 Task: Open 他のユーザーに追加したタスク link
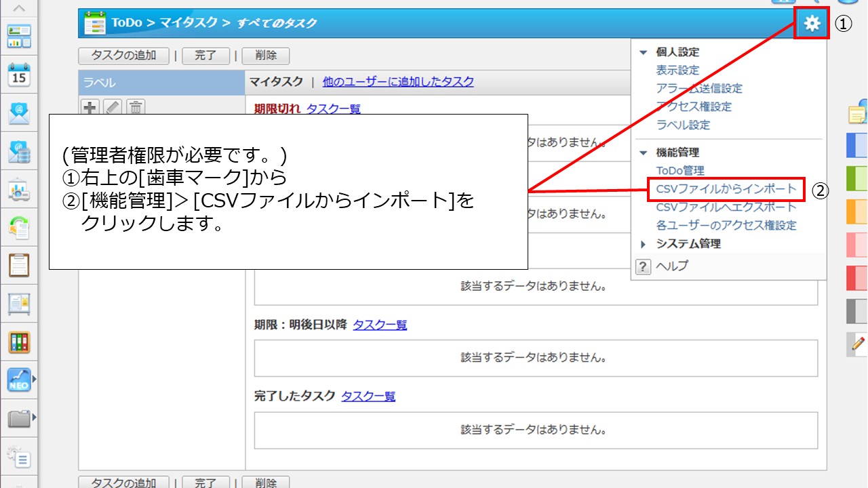tap(398, 82)
